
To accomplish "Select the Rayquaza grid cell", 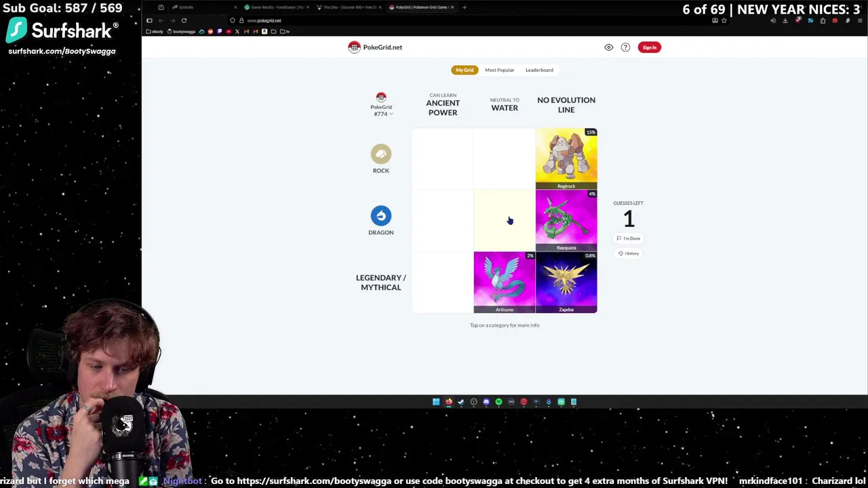I will [x=566, y=220].
